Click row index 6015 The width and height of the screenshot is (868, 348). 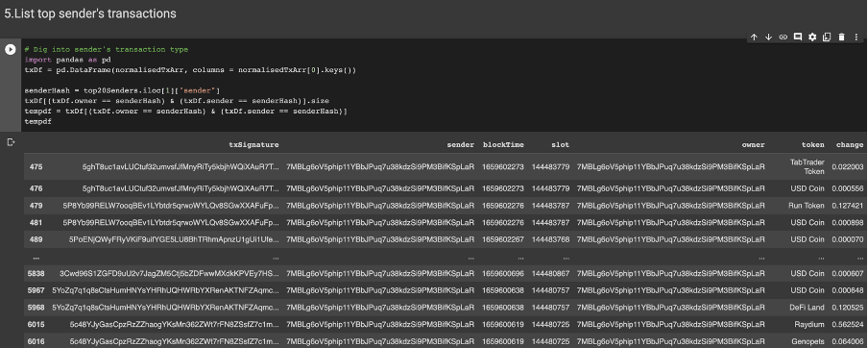36,325
